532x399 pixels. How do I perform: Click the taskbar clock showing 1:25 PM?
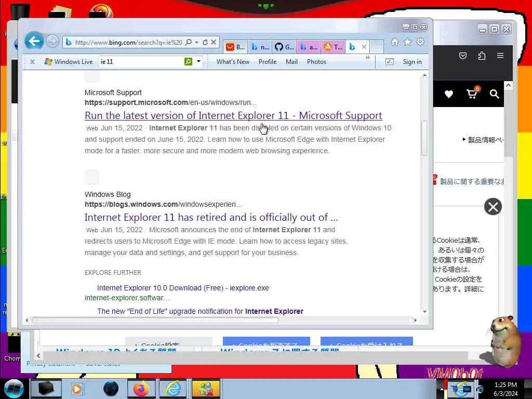[x=506, y=389]
